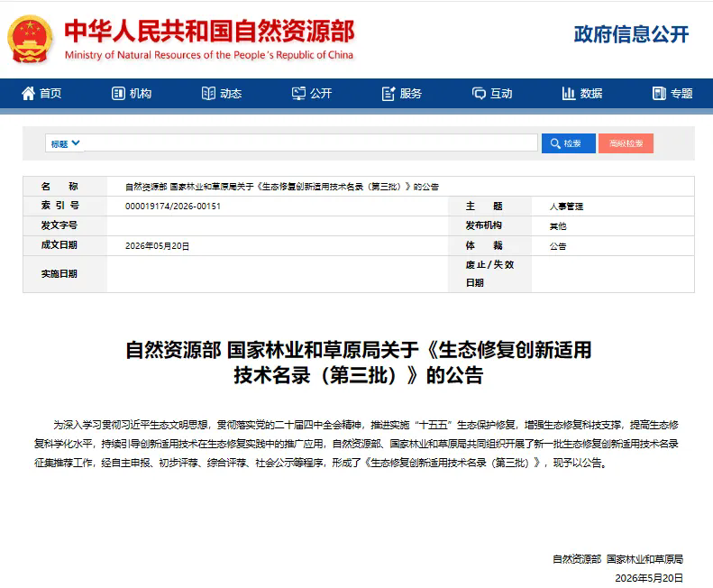Click the 发文字号 label cell
Screen dimensions: 713x588
click(x=65, y=225)
